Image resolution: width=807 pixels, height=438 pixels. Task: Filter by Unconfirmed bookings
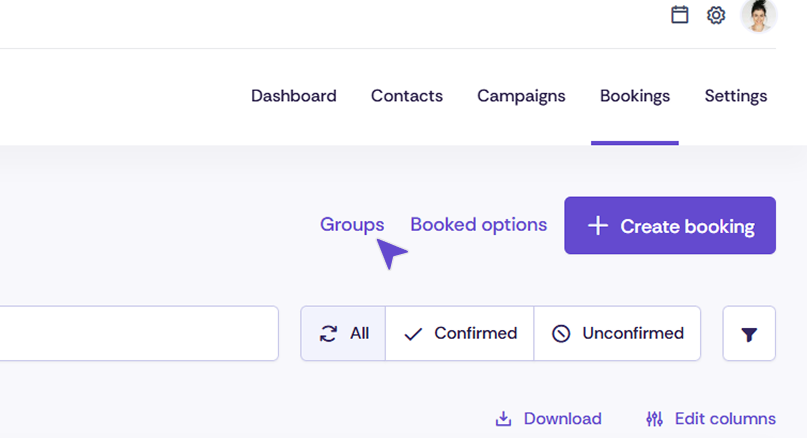(617, 334)
